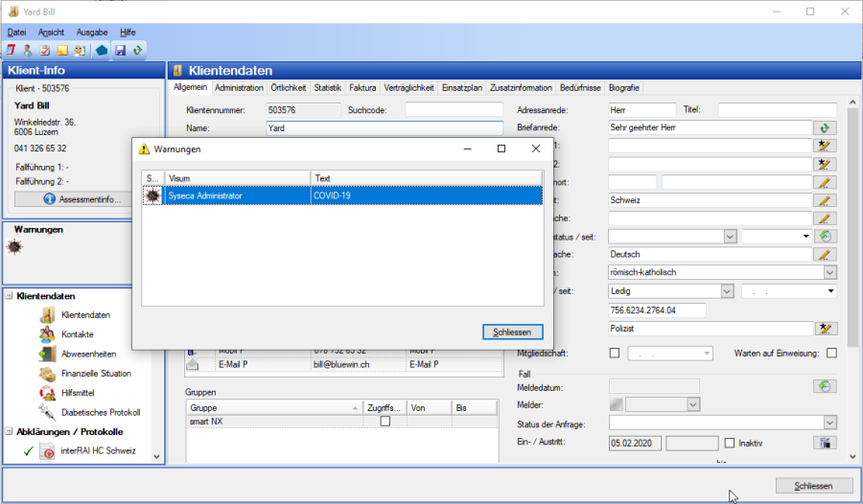Image resolution: width=863 pixels, height=504 pixels.
Task: Toggle the Inaktiv checkbox
Action: coord(730,443)
